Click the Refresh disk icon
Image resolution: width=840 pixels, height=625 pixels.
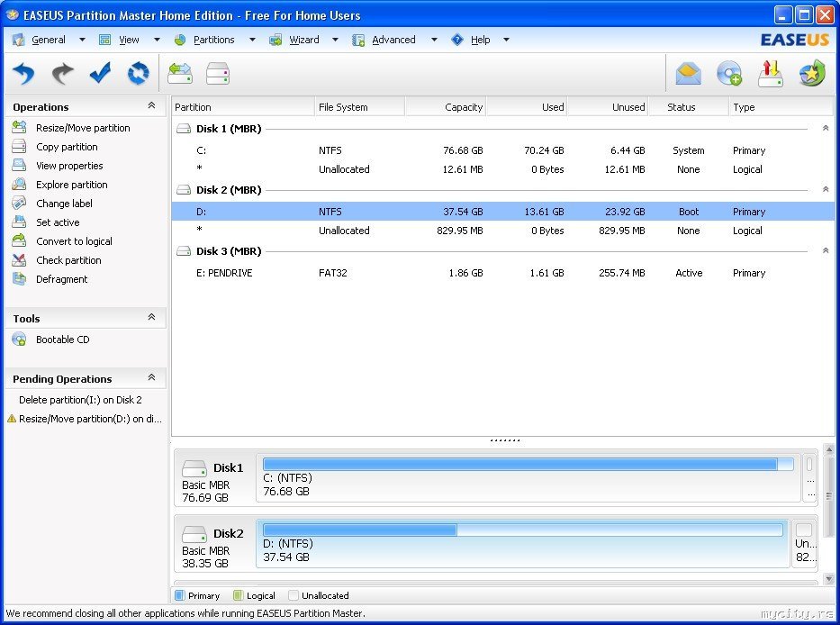click(x=138, y=73)
